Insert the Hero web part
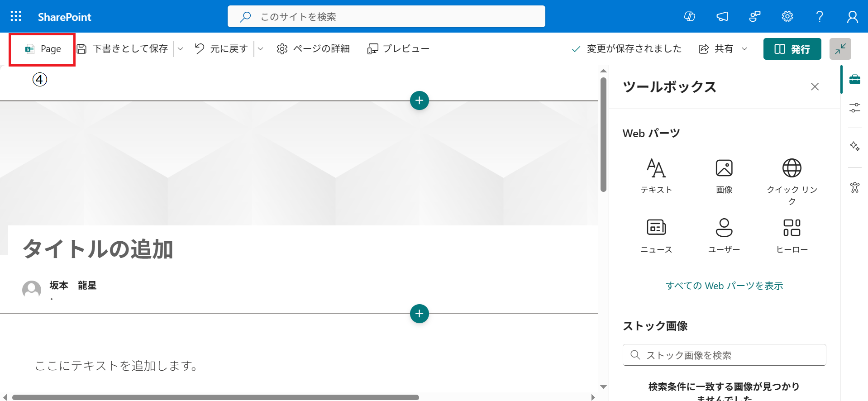 (792, 228)
